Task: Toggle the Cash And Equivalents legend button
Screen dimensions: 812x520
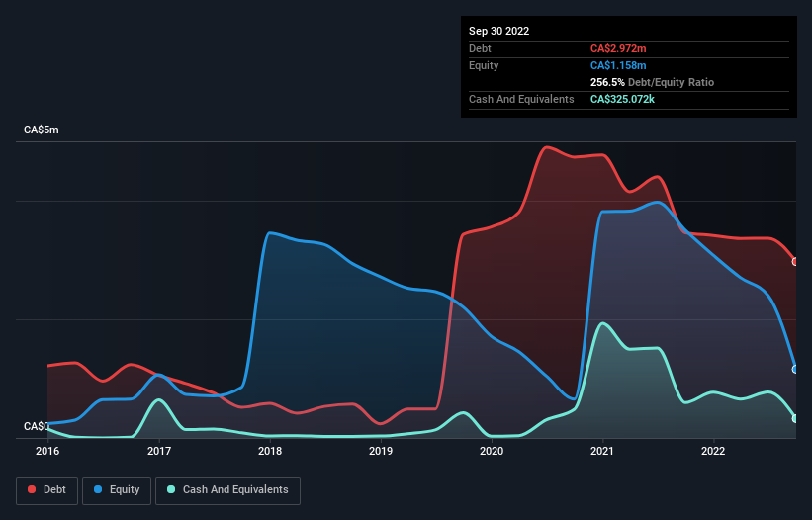Action: click(227, 490)
